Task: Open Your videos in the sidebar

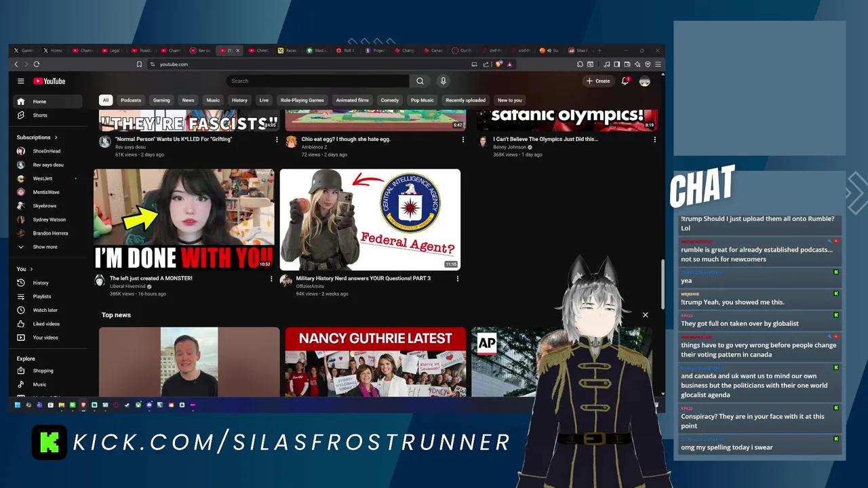Action: pyautogui.click(x=47, y=338)
